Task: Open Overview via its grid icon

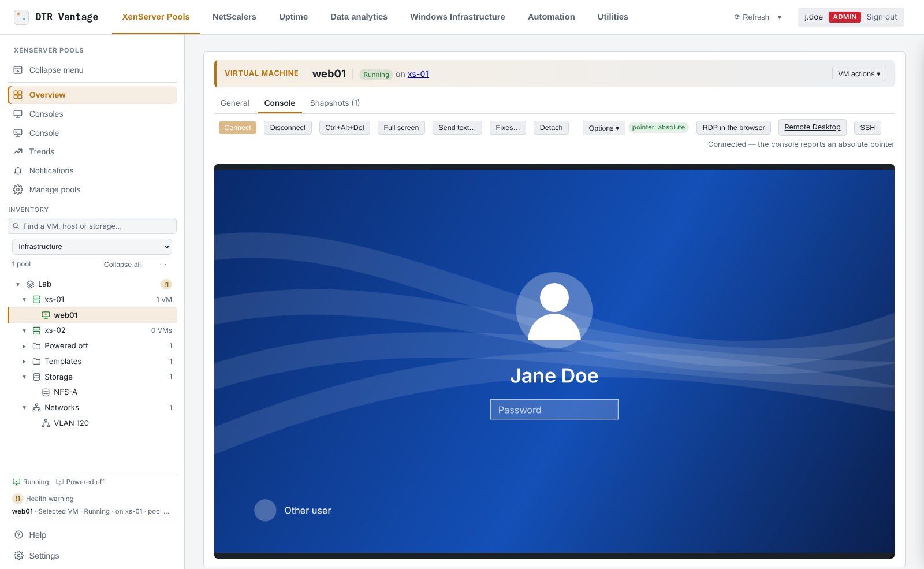Action: (x=18, y=95)
